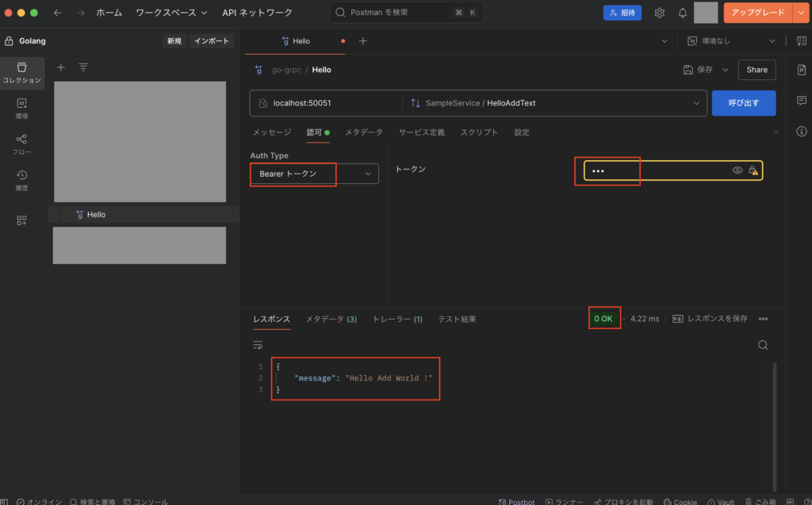This screenshot has height=505, width=812.
Task: Select the メタデータ (3) response tab
Action: 331,319
